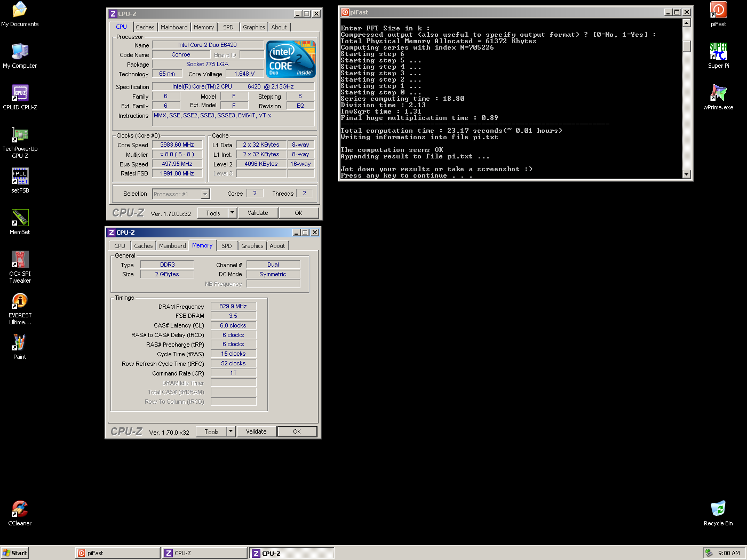The image size is (747, 560).
Task: Open the Start menu
Action: pos(14,553)
